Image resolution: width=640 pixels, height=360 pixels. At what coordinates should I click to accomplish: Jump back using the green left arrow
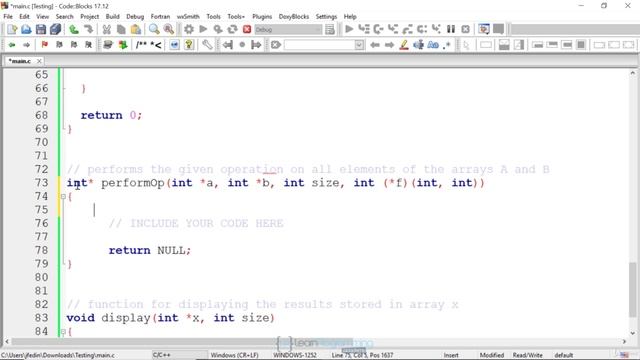coord(12,45)
